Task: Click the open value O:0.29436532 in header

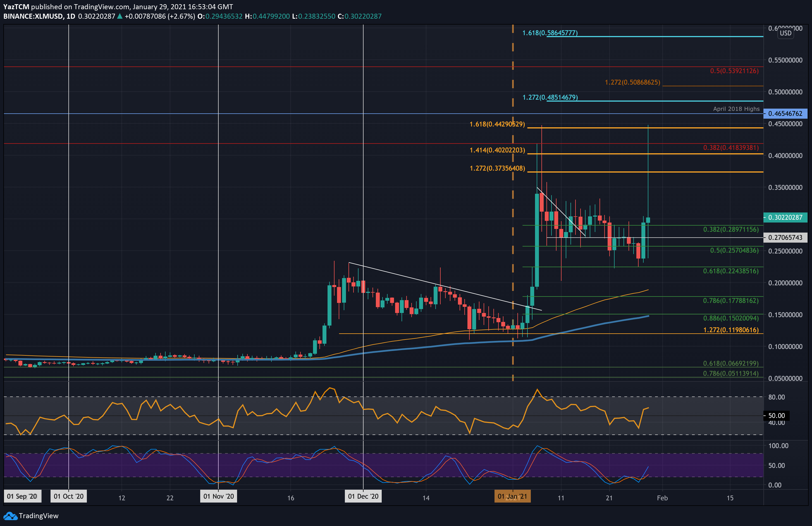Action: point(220,16)
